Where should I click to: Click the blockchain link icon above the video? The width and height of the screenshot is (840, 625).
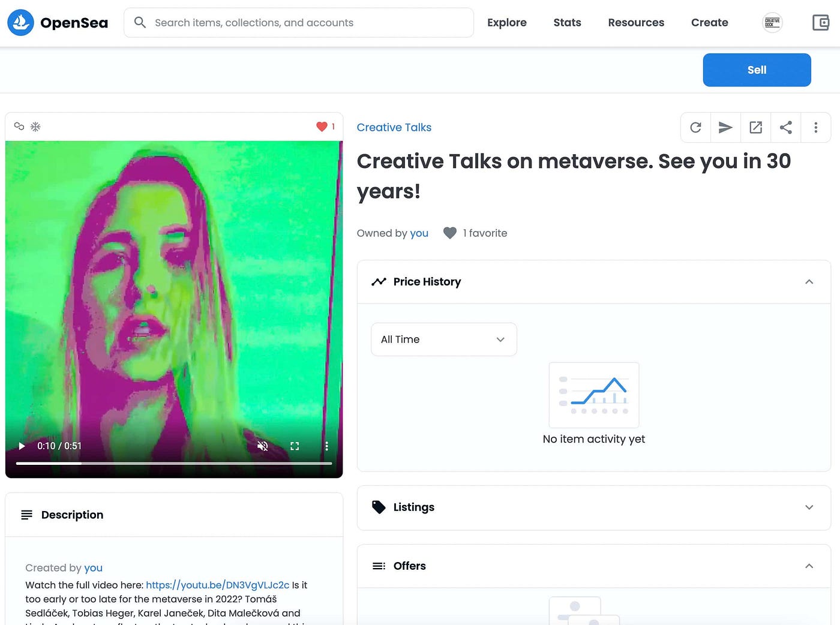tap(19, 127)
